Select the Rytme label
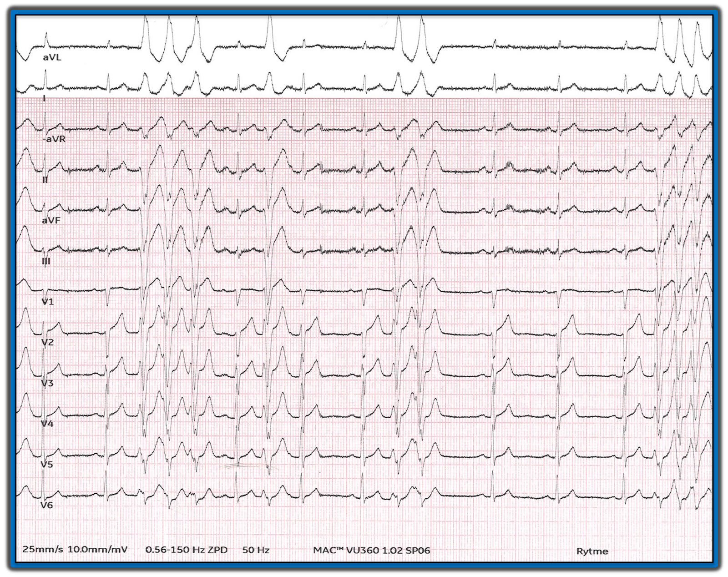Viewport: 728px width, 577px height. click(x=592, y=552)
